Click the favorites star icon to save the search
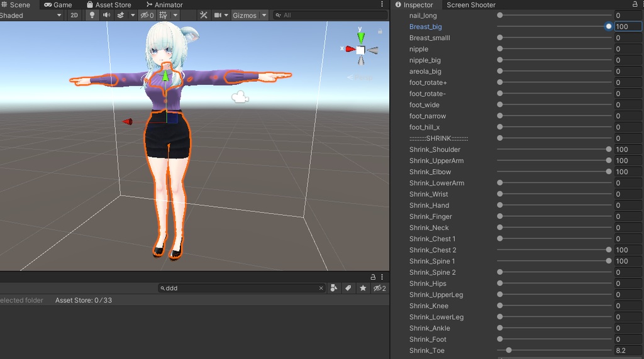 (x=363, y=288)
